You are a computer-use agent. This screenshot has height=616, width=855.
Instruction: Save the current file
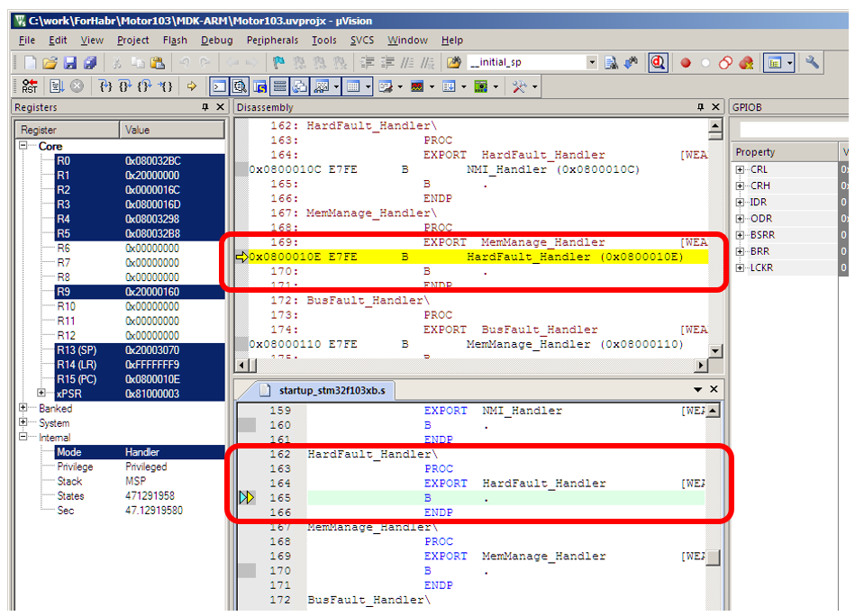tap(69, 63)
